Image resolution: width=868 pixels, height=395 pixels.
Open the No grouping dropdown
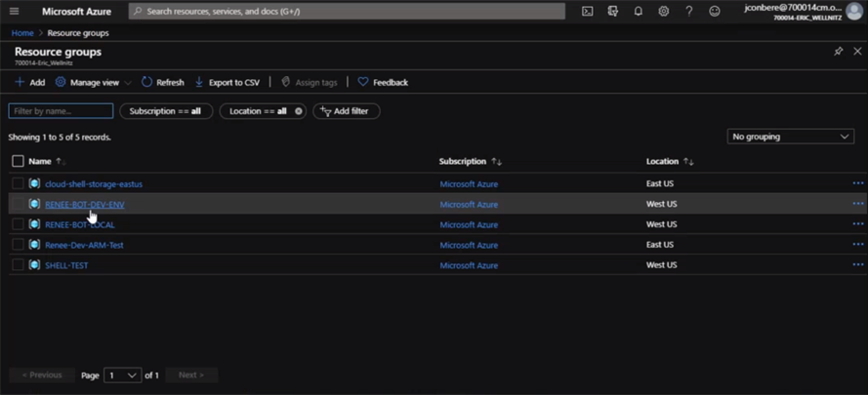[x=790, y=137]
